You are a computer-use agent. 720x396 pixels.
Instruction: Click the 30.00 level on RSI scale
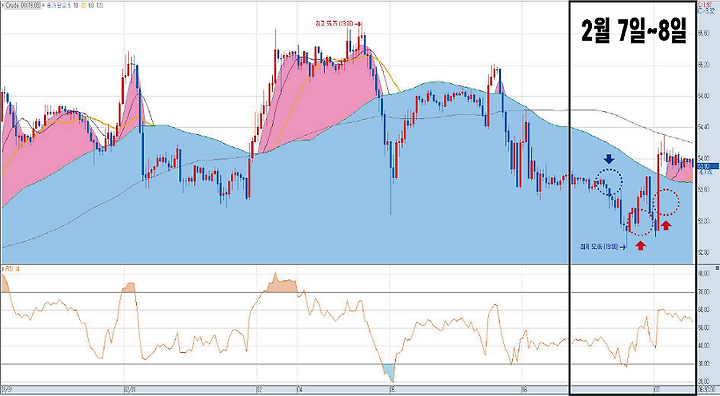click(703, 364)
